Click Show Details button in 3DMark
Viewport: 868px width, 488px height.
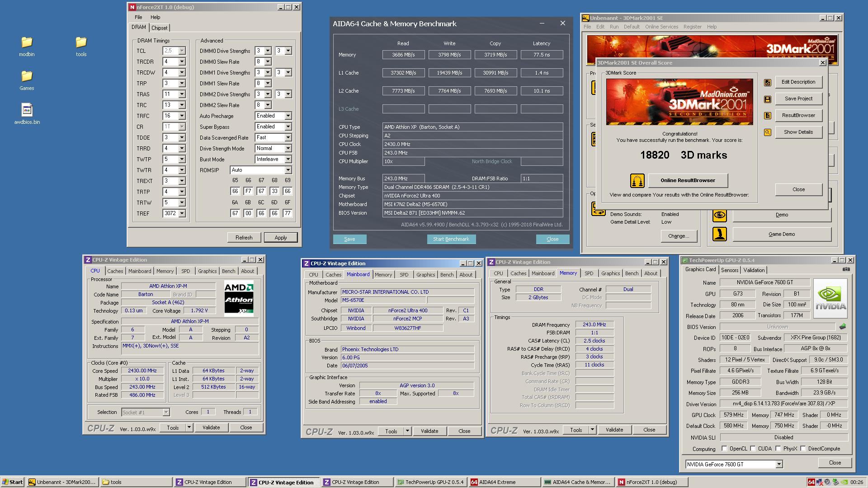point(798,132)
